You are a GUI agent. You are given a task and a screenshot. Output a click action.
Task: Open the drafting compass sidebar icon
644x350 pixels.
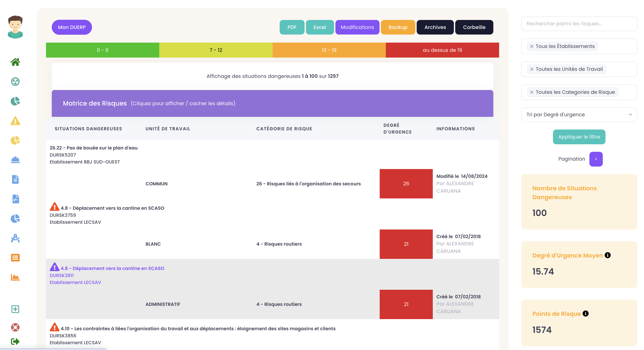(15, 238)
